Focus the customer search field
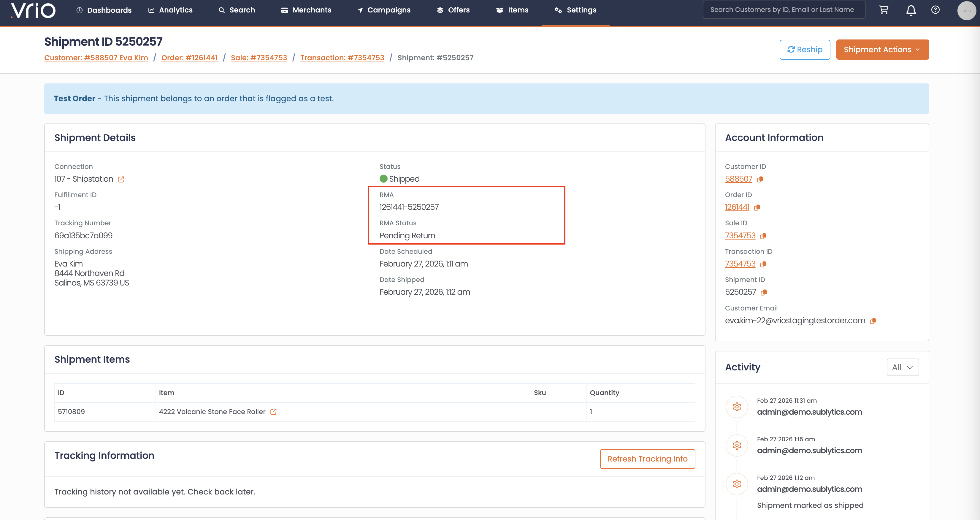980x520 pixels. 784,10
